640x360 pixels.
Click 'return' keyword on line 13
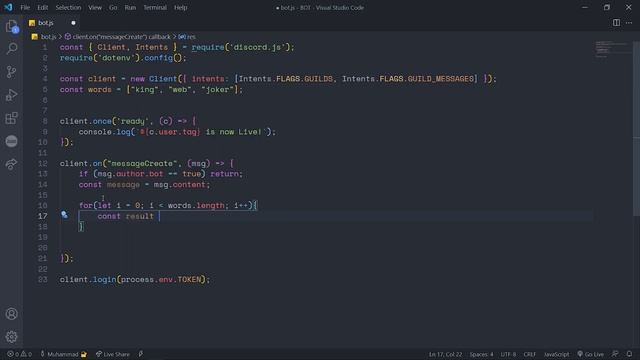click(224, 174)
